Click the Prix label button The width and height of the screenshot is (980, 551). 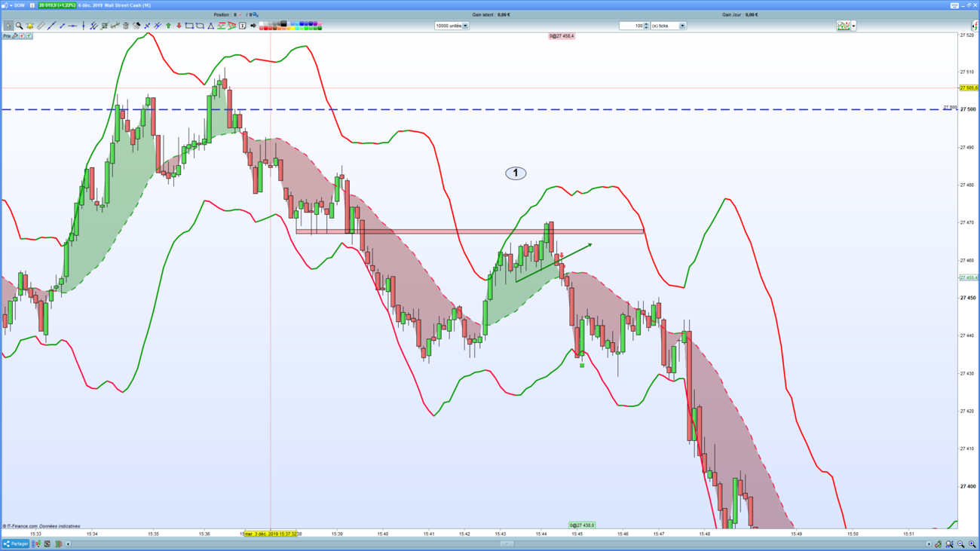point(7,36)
